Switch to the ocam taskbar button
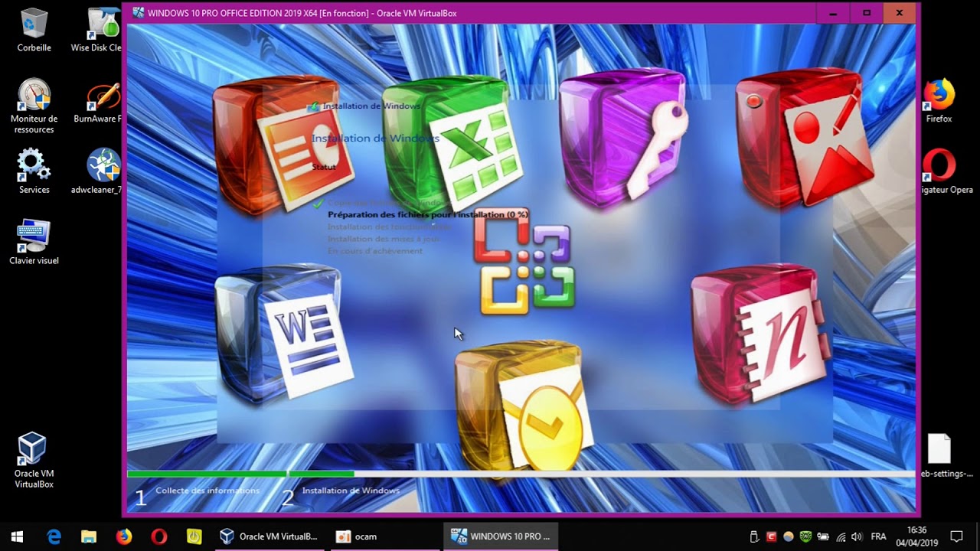This screenshot has height=551, width=980. (385, 536)
